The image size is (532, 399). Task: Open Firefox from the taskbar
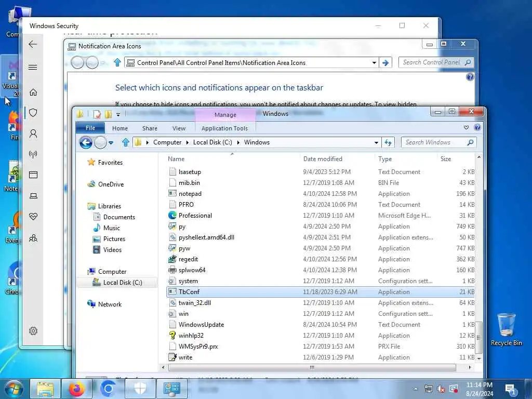click(x=77, y=389)
